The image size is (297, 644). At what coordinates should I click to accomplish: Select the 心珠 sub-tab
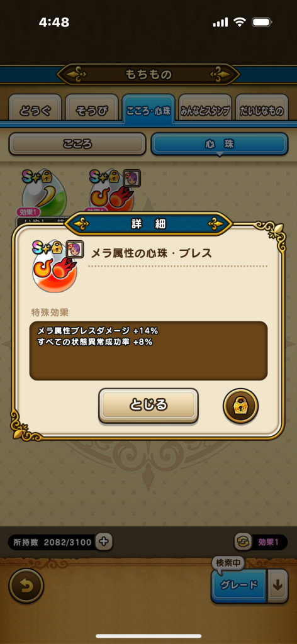click(x=220, y=144)
